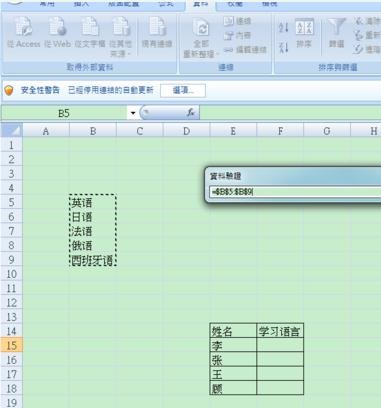Click the 編輯連結 edit links item
This screenshot has width=381, height=408.
coord(245,50)
